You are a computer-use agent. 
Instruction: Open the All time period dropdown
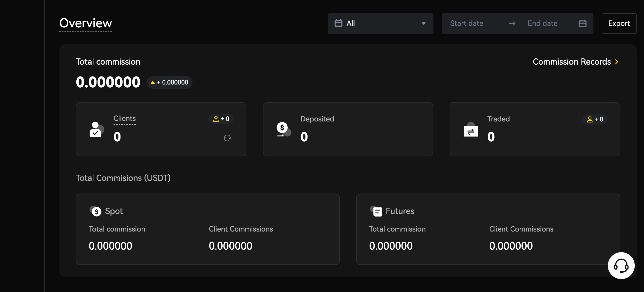380,24
